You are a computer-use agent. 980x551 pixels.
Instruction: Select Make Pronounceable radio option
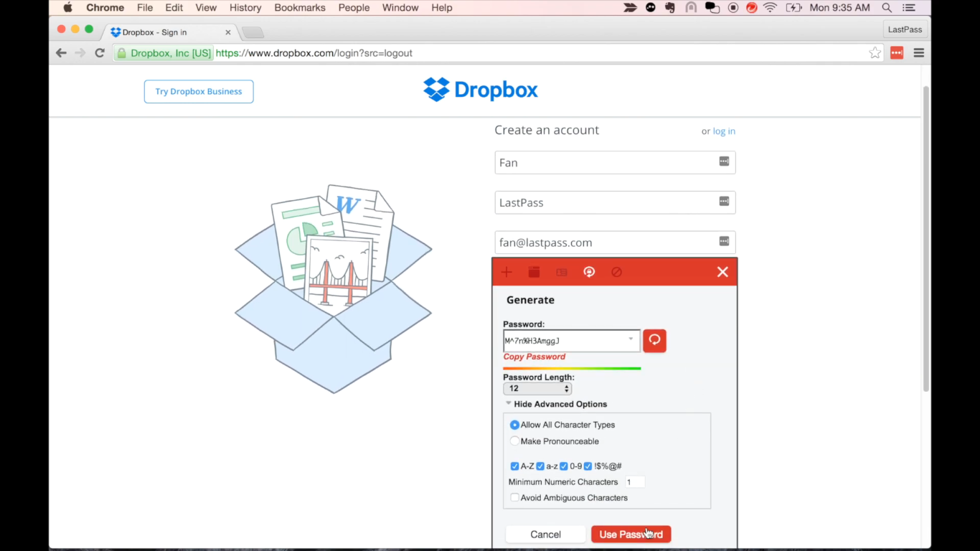tap(514, 441)
